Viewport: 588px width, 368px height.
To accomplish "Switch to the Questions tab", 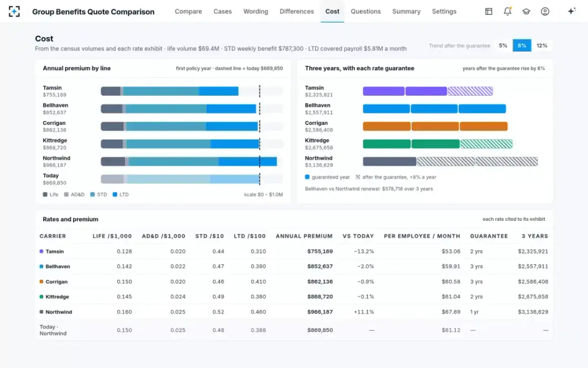I will click(366, 11).
